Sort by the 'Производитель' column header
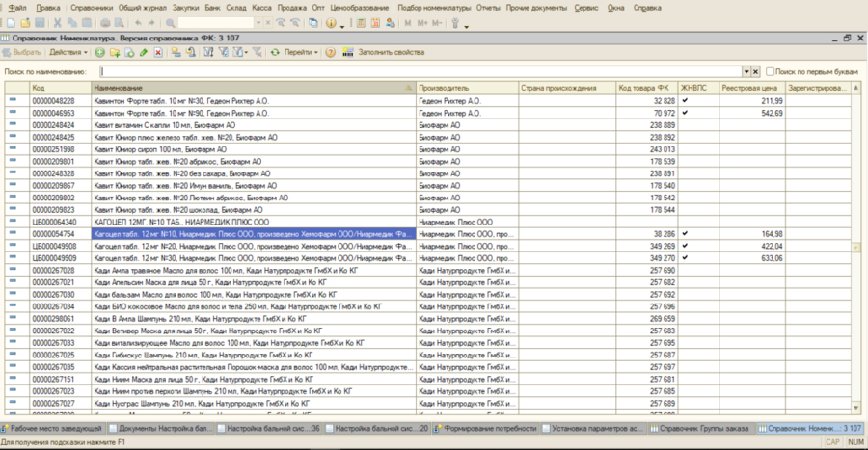The height and width of the screenshot is (450, 868). click(x=467, y=88)
